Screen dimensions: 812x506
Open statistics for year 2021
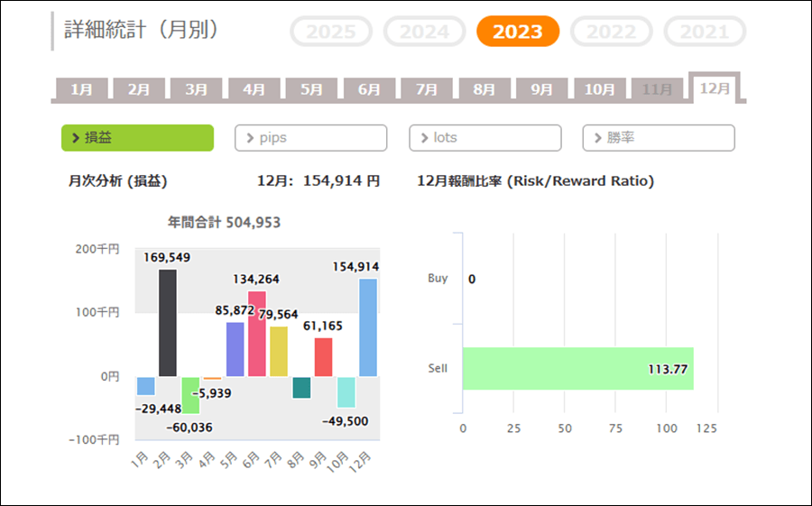[x=705, y=32]
